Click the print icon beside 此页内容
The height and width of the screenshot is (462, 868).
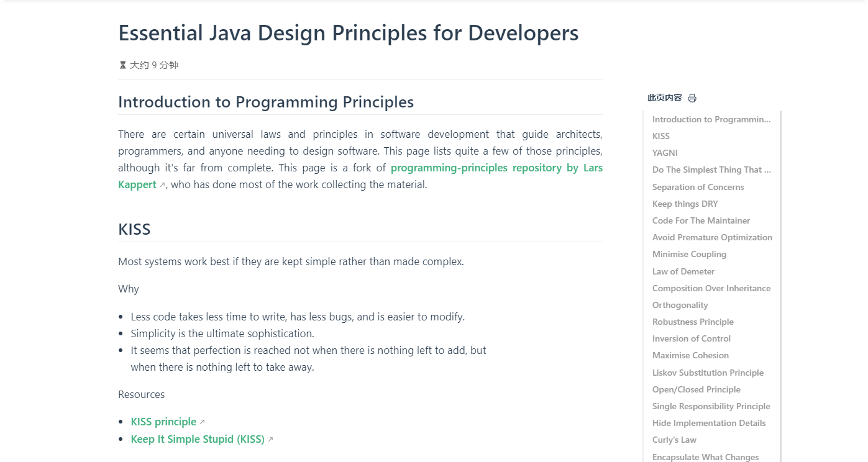click(692, 98)
